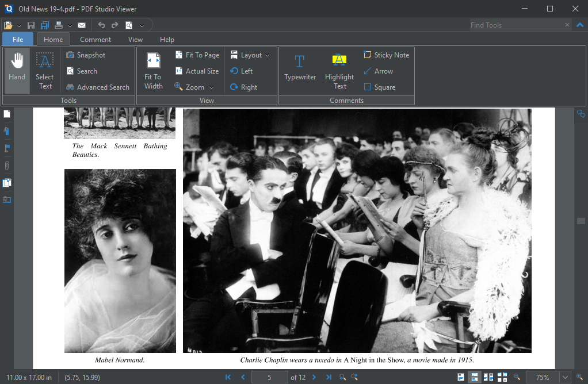The image size is (588, 384).
Task: Open the Bookmarks panel in left sidebar
Action: [x=7, y=130]
